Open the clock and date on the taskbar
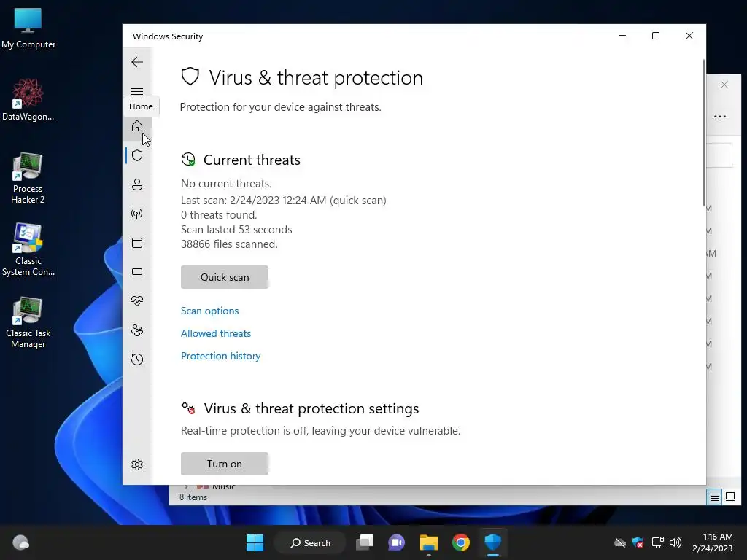This screenshot has width=747, height=560. (x=713, y=542)
